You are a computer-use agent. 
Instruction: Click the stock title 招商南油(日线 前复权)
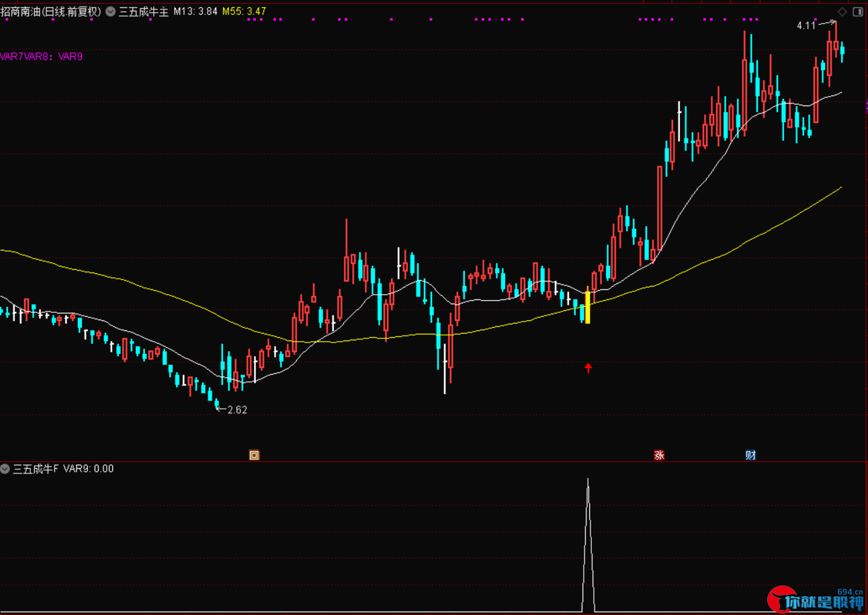51,11
